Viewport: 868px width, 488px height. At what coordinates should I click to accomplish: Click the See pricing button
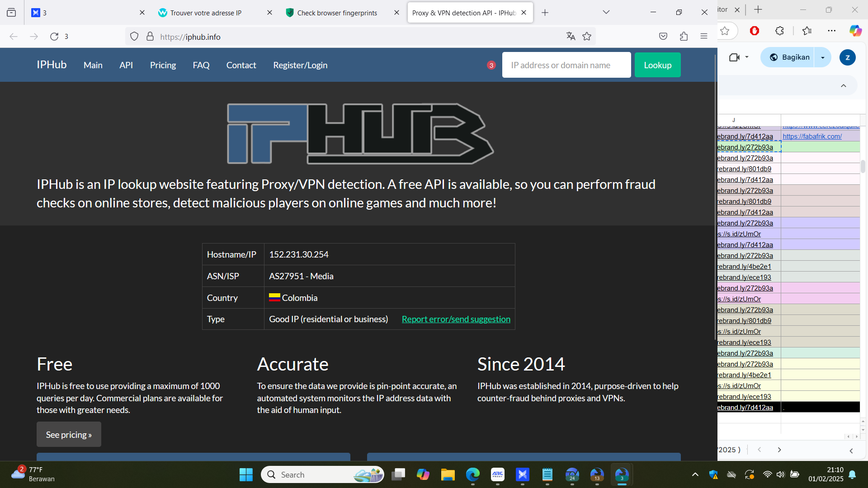click(x=69, y=435)
